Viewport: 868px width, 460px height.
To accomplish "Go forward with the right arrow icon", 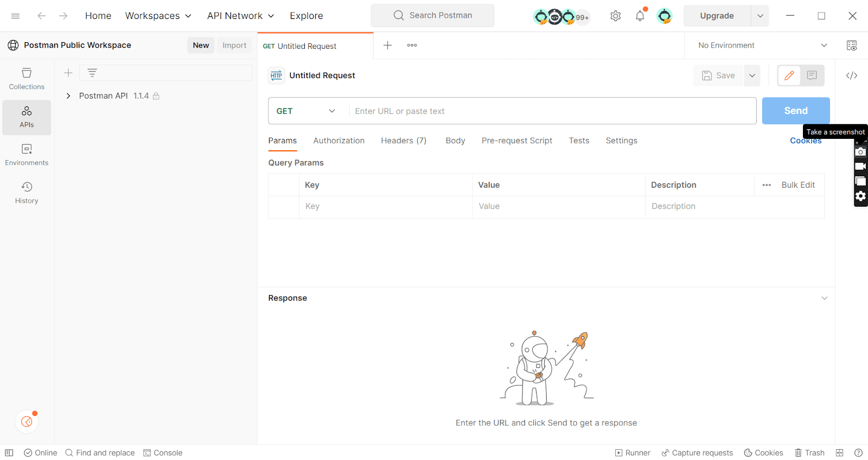I will coord(63,16).
